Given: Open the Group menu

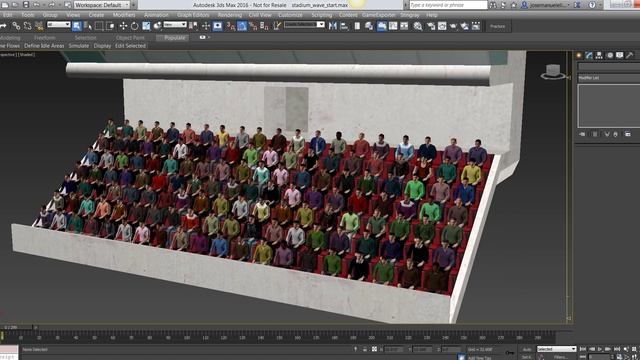Looking at the screenshot, I should pos(50,15).
